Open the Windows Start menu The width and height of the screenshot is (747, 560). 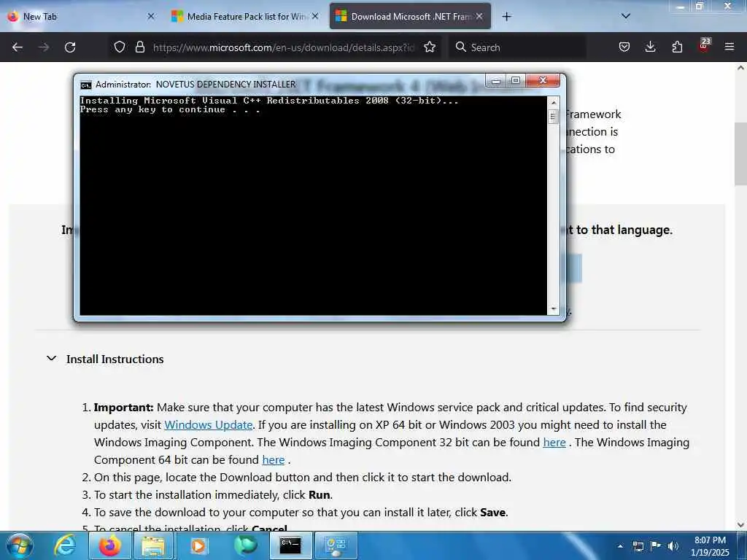click(x=20, y=545)
